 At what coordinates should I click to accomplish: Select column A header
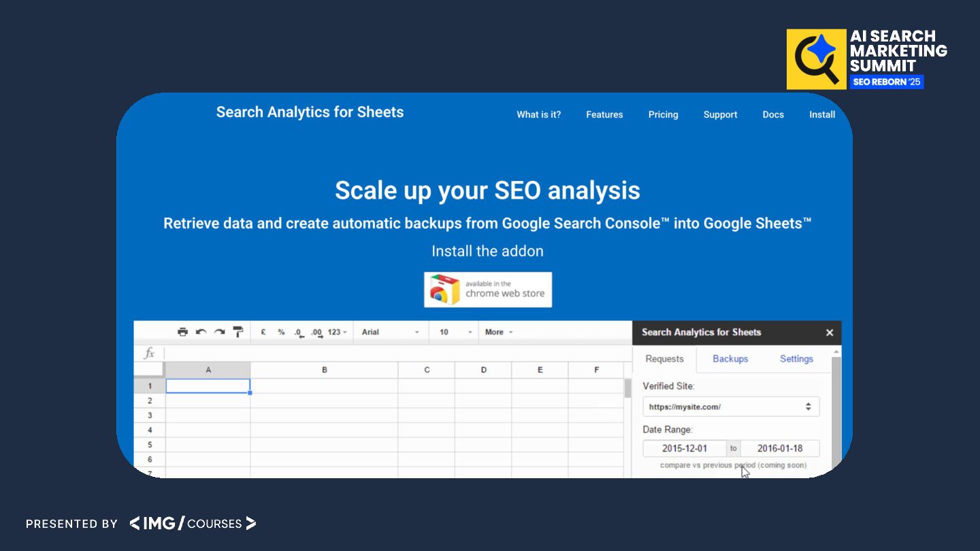pos(208,370)
